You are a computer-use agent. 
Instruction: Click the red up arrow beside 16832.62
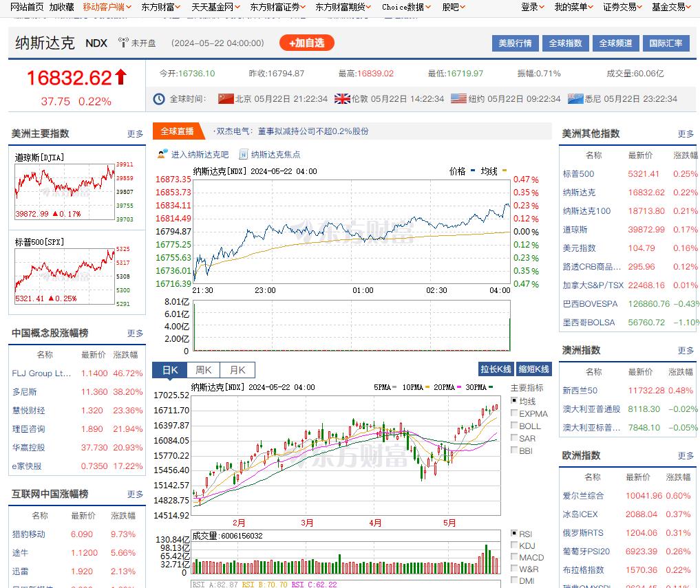point(121,77)
